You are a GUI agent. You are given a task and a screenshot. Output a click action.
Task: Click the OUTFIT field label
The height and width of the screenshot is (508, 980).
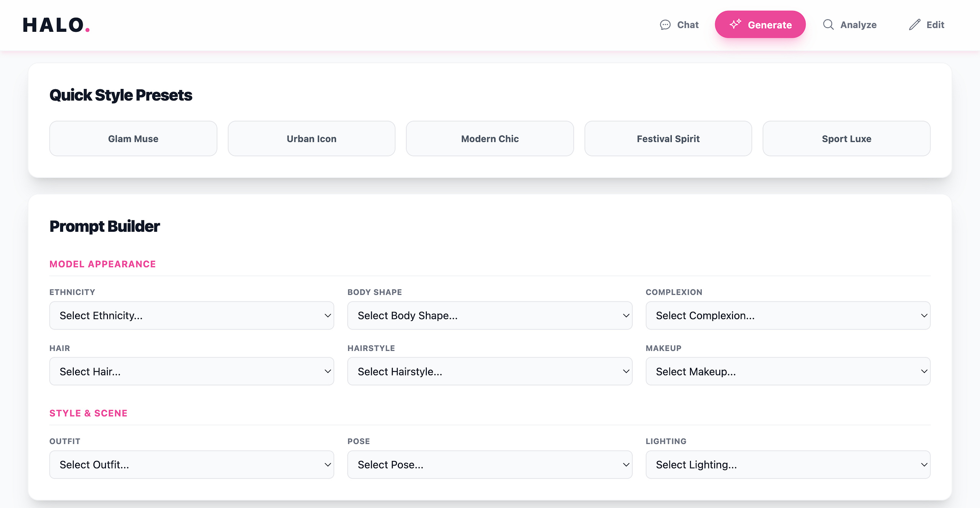click(65, 441)
